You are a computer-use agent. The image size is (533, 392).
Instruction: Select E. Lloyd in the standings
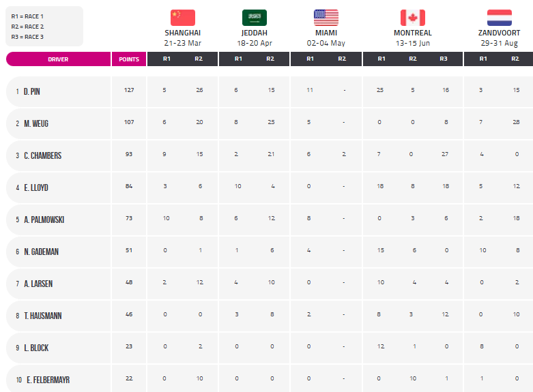coord(36,187)
